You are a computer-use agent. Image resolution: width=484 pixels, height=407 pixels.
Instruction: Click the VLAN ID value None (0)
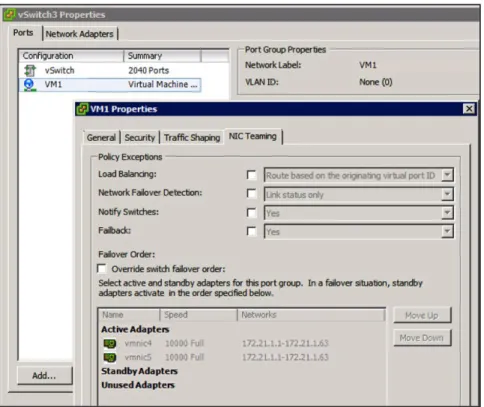[x=376, y=82]
